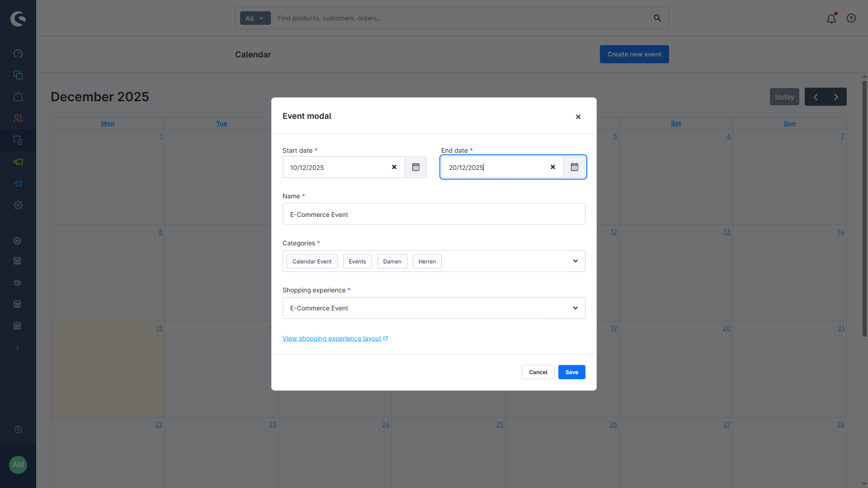Open the help question mark icon
The width and height of the screenshot is (868, 488).
click(851, 18)
